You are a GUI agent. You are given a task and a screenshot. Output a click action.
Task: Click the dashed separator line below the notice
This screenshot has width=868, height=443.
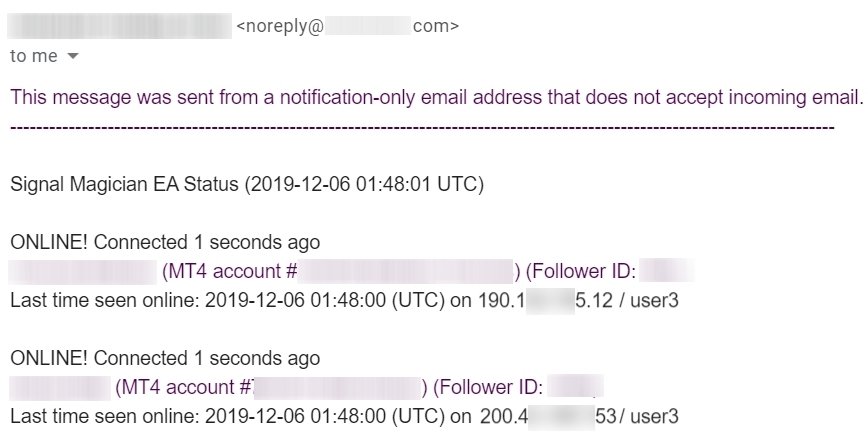pyautogui.click(x=420, y=127)
